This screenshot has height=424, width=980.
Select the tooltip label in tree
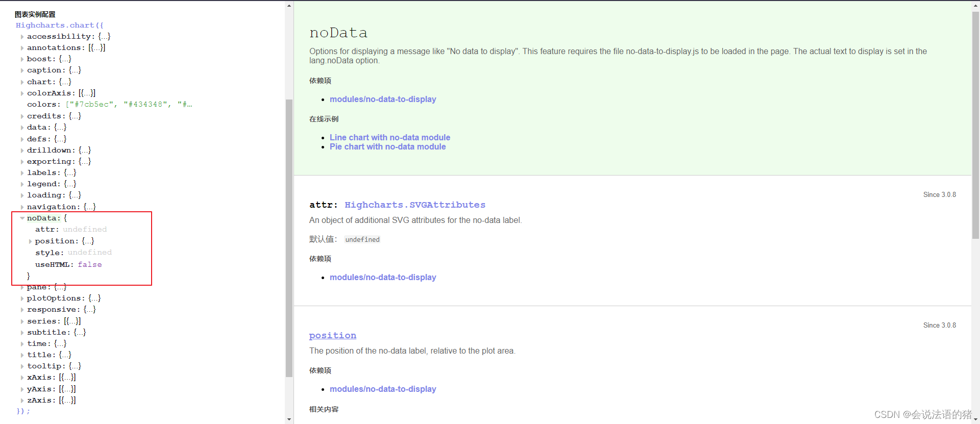(x=46, y=366)
